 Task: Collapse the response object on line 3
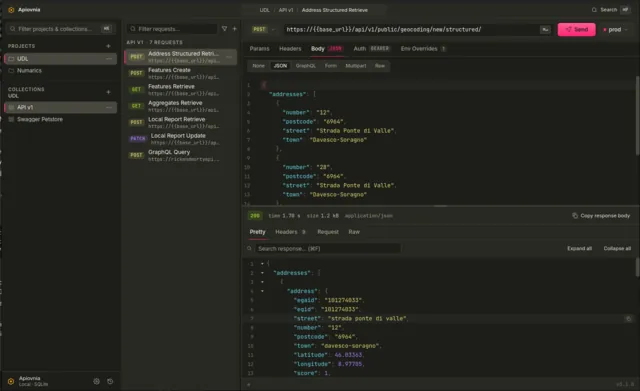pyautogui.click(x=262, y=282)
